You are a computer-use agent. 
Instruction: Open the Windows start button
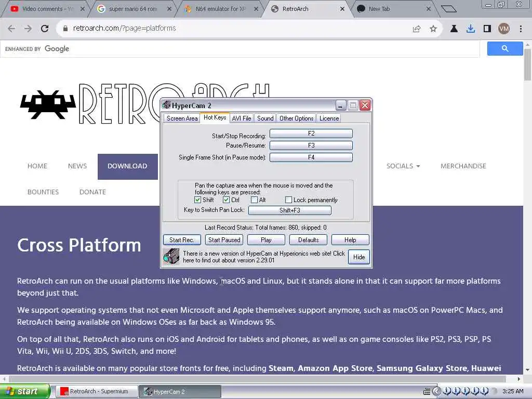click(25, 392)
